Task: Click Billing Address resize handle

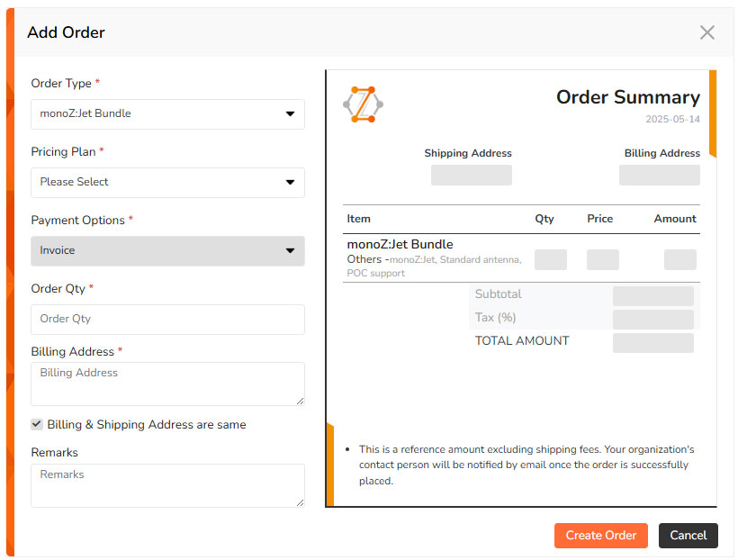Action: 300,400
